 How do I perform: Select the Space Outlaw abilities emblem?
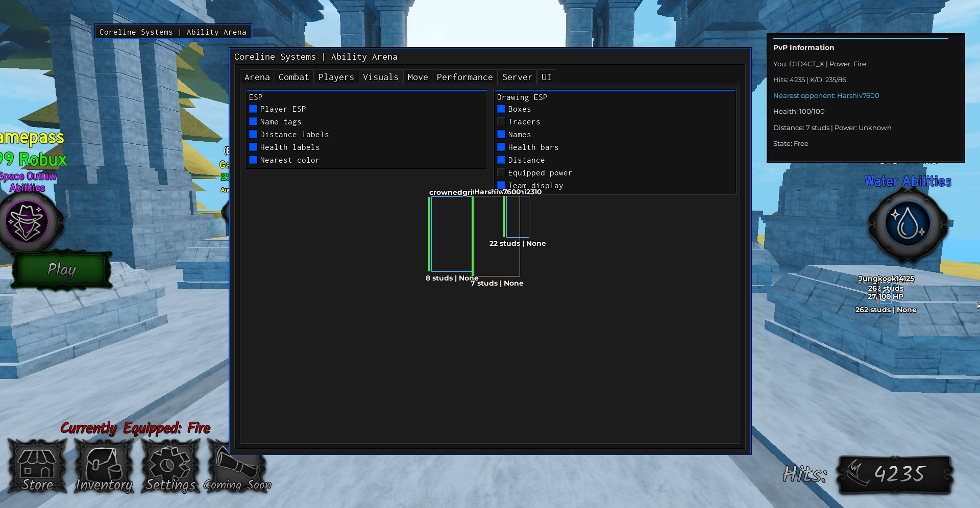click(28, 223)
